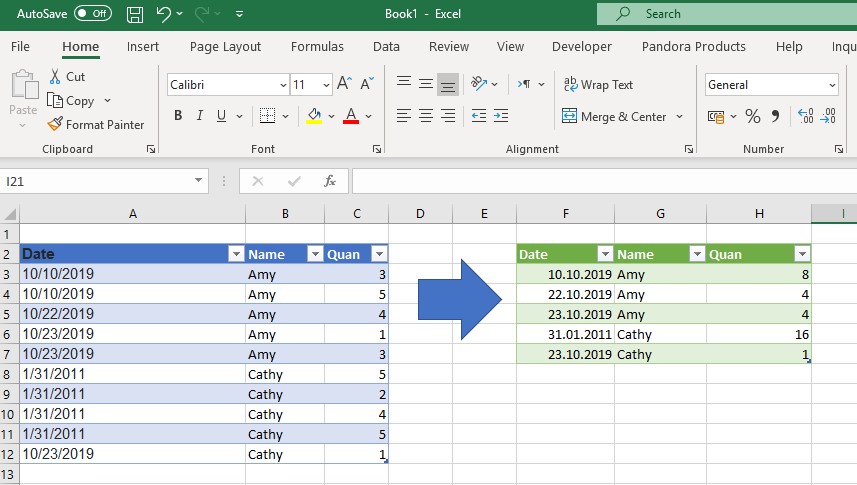Apply red font color
The height and width of the screenshot is (485, 857).
(x=351, y=115)
